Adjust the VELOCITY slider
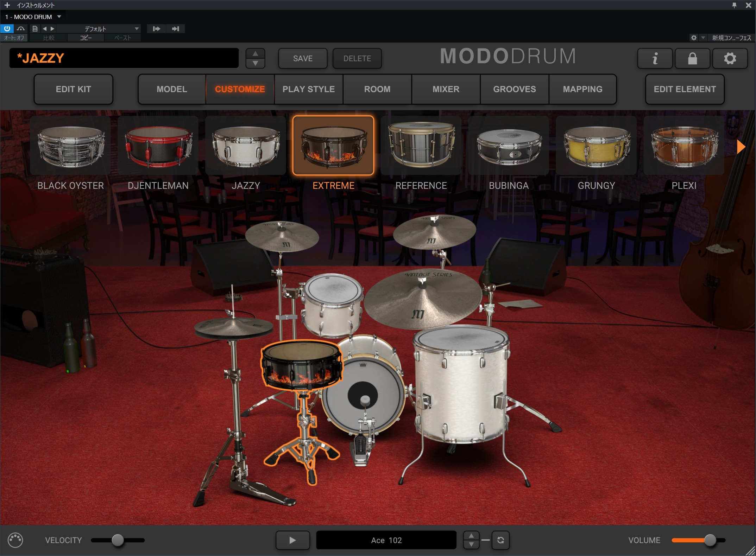 (x=118, y=540)
